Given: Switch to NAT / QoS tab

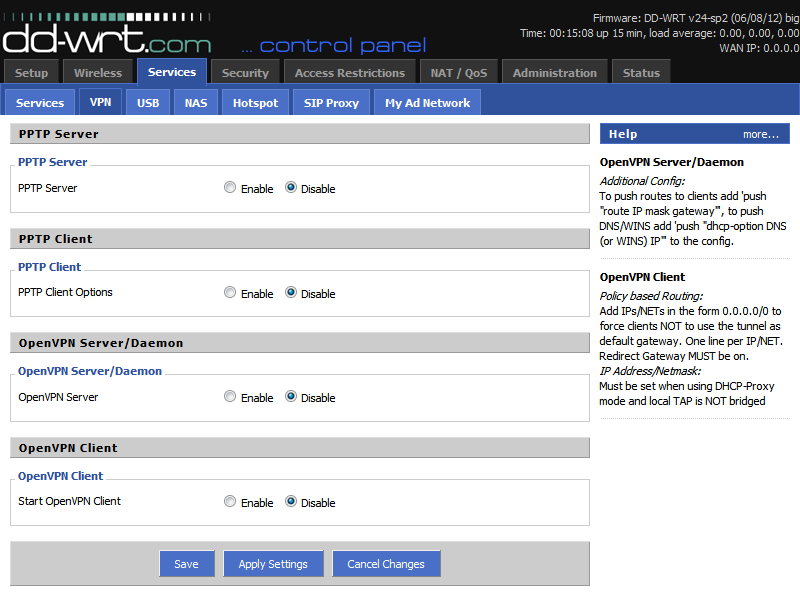Looking at the screenshot, I should pyautogui.click(x=459, y=72).
